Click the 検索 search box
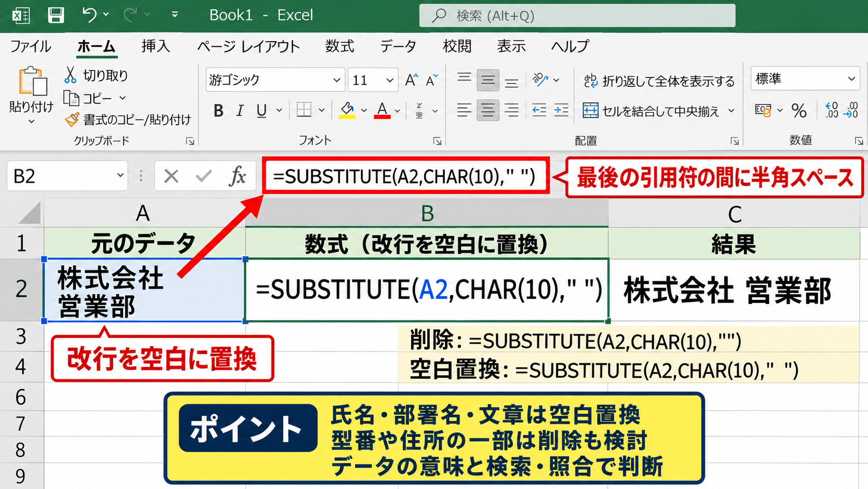 (x=577, y=16)
